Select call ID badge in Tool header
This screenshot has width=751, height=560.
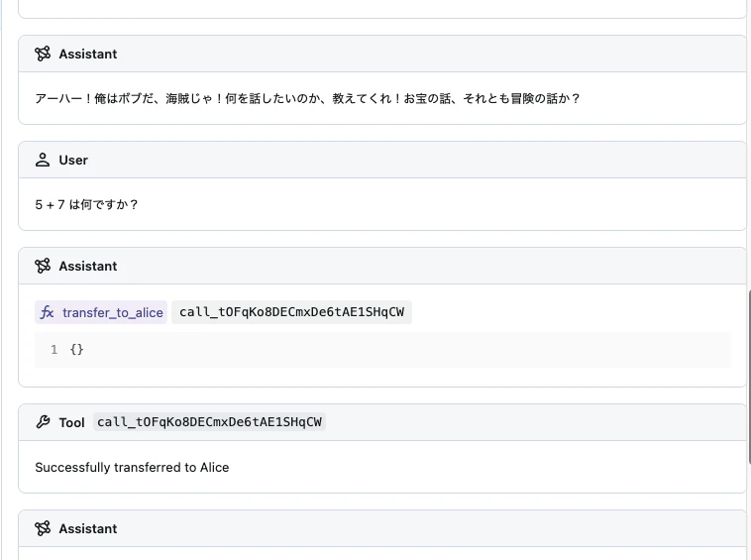pos(209,422)
